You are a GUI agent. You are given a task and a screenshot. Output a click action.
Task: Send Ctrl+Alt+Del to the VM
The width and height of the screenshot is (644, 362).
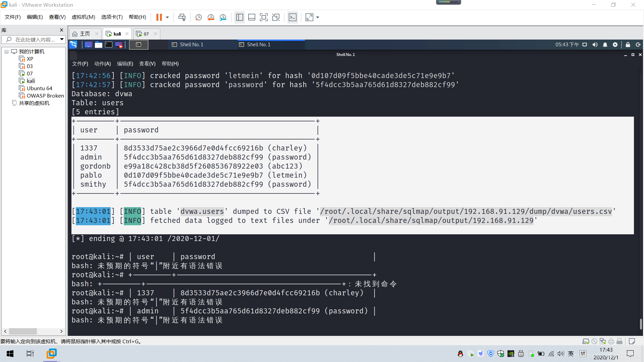(182, 17)
